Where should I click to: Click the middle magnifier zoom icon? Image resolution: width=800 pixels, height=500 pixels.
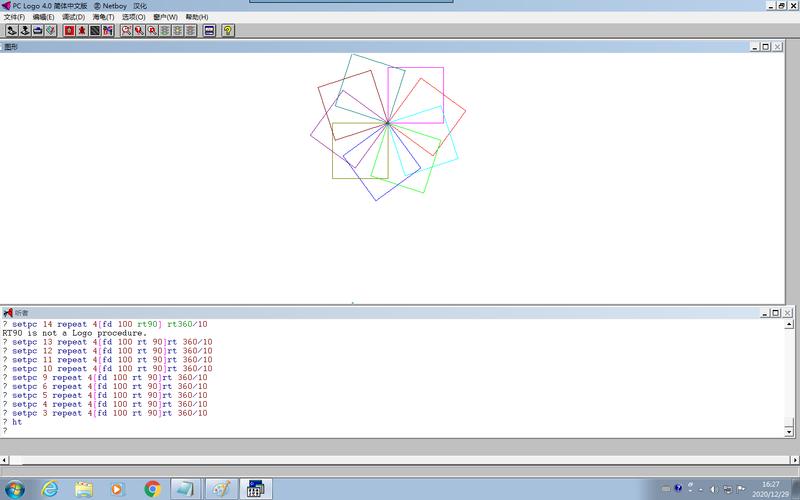(x=139, y=31)
